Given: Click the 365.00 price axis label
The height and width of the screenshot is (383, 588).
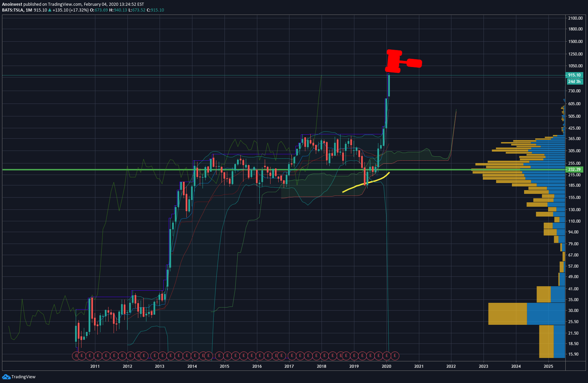Looking at the screenshot, I should pyautogui.click(x=574, y=139).
